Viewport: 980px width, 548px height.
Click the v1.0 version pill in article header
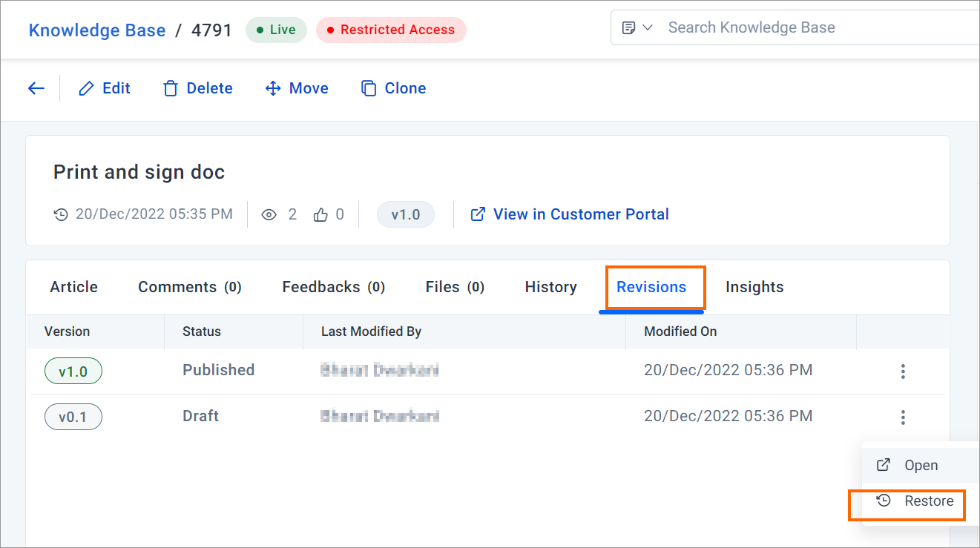[406, 214]
